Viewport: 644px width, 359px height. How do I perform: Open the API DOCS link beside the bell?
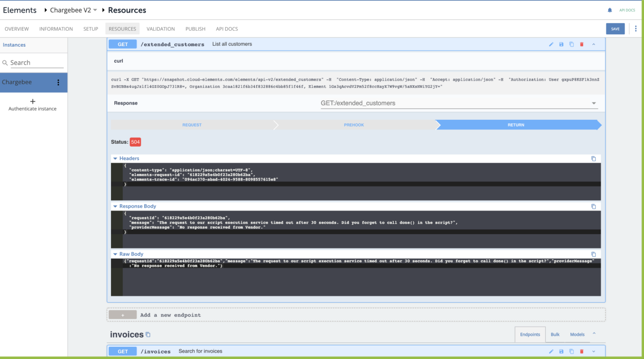627,10
